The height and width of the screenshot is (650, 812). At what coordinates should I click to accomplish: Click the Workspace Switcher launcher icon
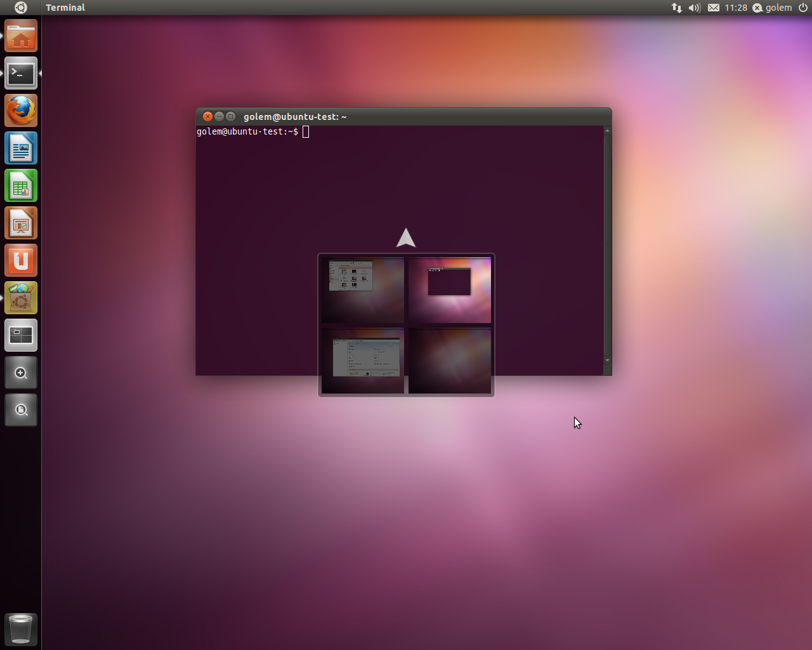(x=21, y=336)
